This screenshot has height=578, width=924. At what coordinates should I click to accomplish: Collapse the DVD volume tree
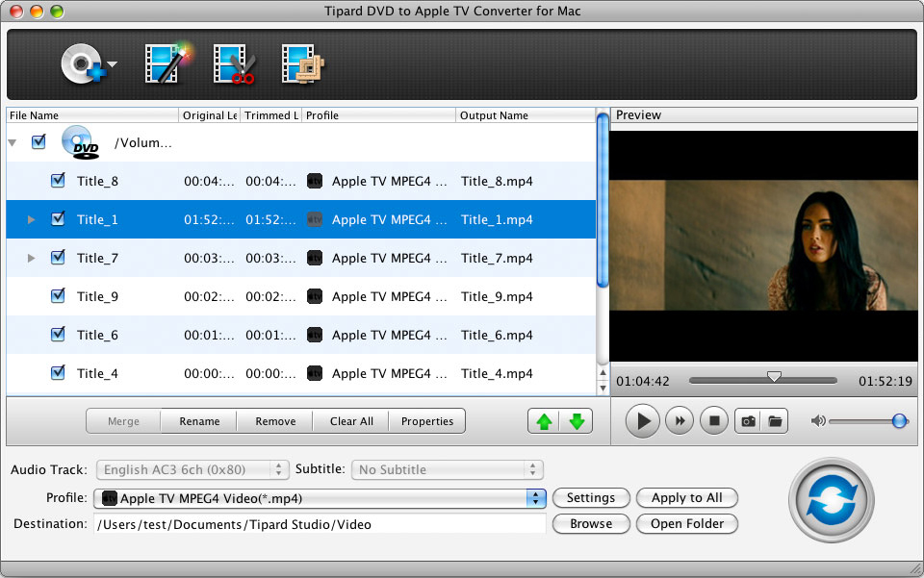[x=13, y=142]
